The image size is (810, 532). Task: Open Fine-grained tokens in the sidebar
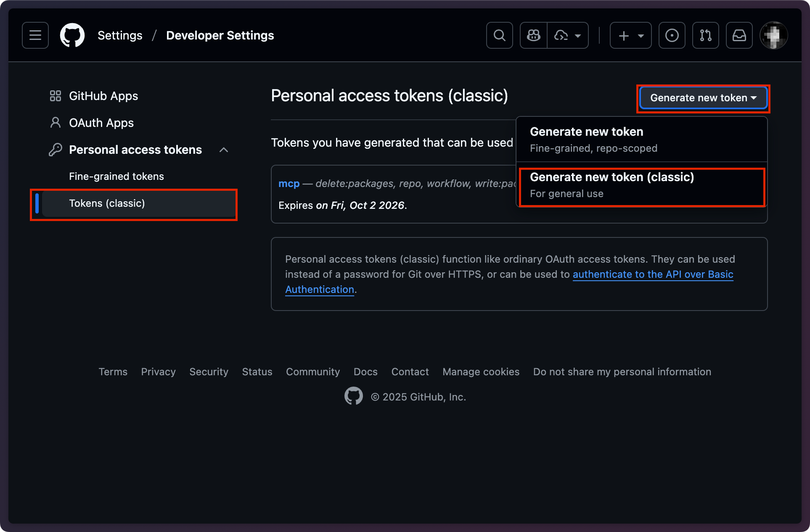(116, 176)
